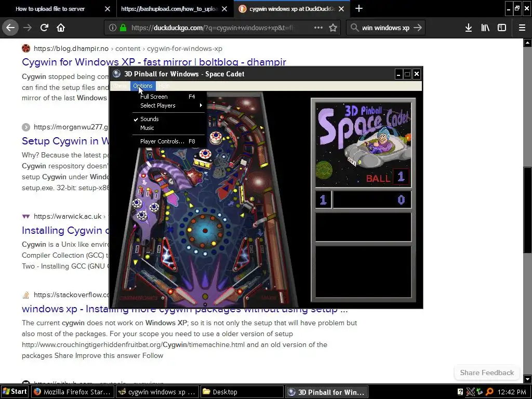This screenshot has height=399, width=532.
Task: Click the crossed-out tray icon
Action: 470,392
